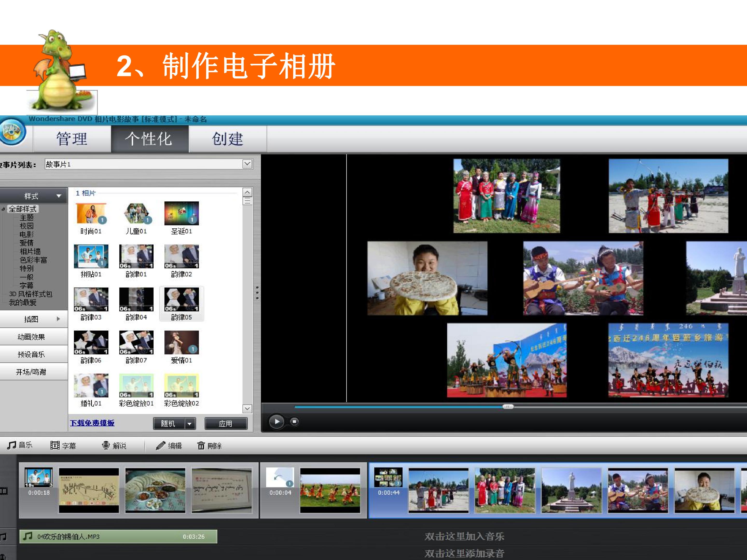
Task: Select 一般 style category
Action: [27, 277]
